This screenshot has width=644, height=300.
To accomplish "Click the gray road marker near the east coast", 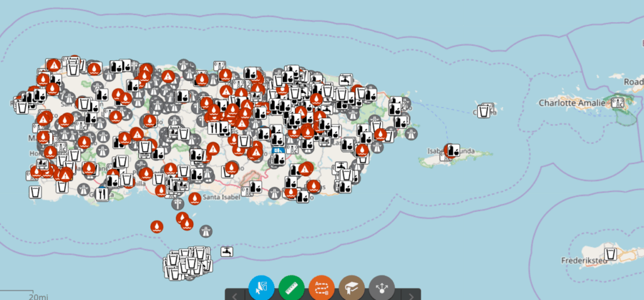I will pyautogui.click(x=411, y=133).
